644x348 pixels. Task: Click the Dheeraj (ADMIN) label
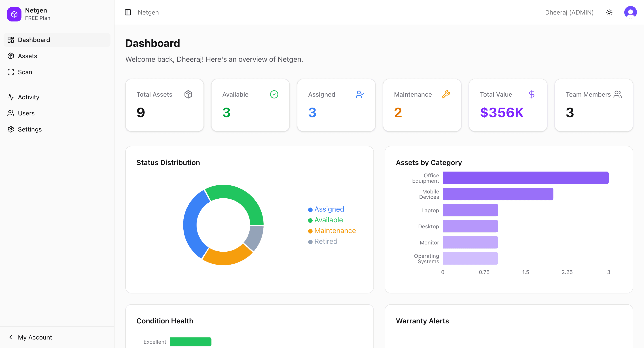(x=569, y=12)
